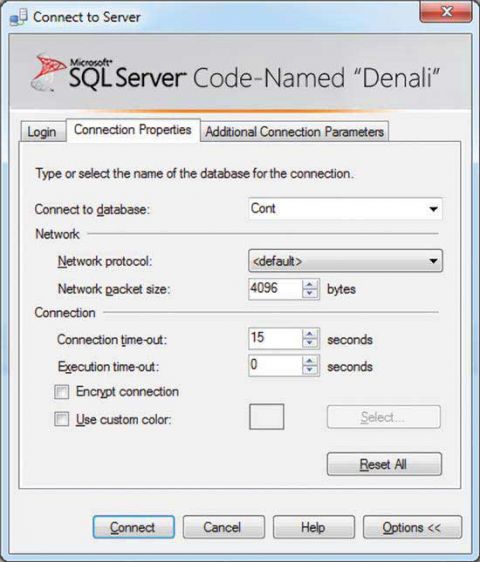Screen dimensions: 480x562
Task: Switch to the Login tab
Action: 42,132
